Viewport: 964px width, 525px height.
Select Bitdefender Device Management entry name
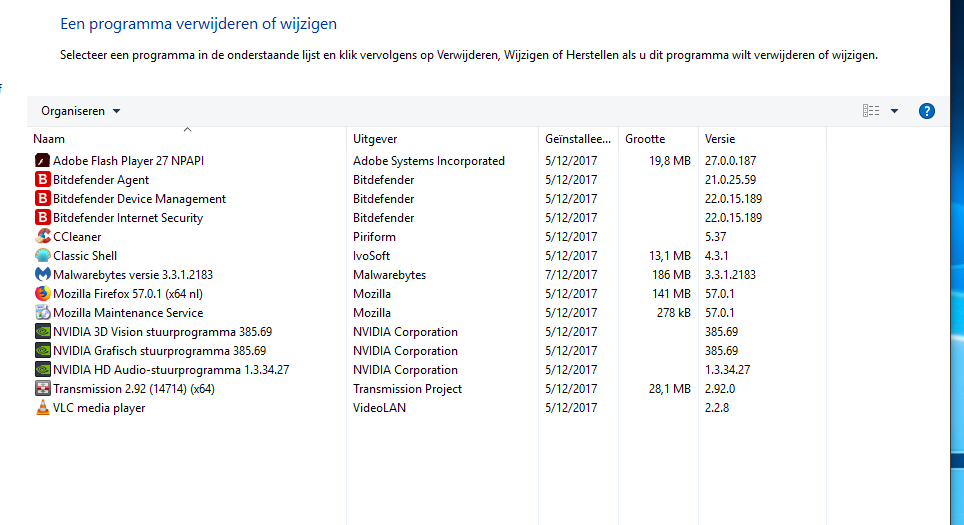click(x=140, y=199)
